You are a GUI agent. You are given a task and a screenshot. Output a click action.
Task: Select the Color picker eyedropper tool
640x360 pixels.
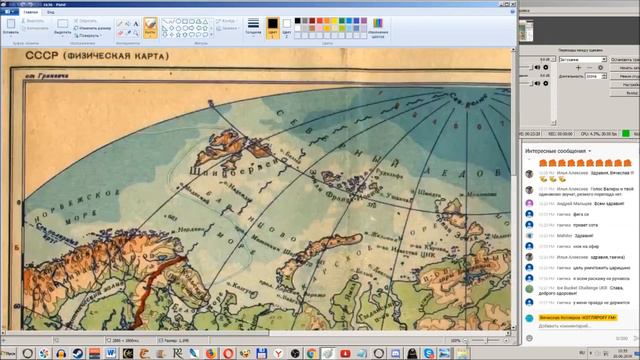(x=128, y=33)
